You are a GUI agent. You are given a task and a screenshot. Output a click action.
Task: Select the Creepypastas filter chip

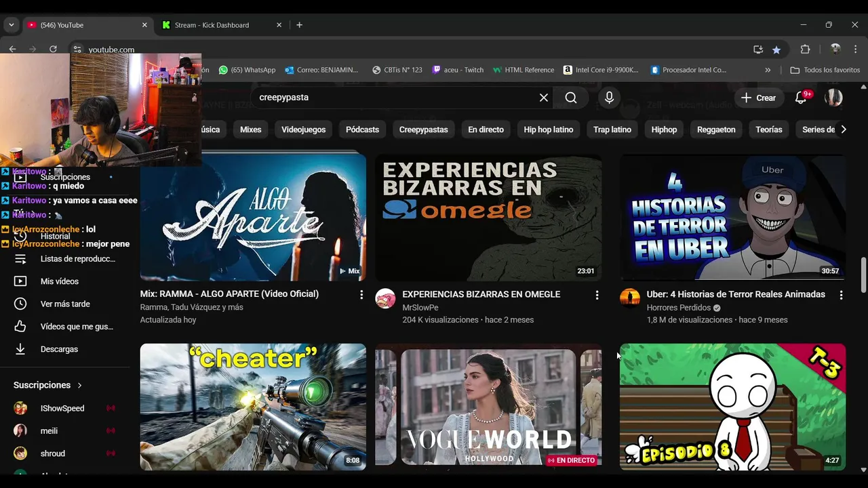click(423, 129)
